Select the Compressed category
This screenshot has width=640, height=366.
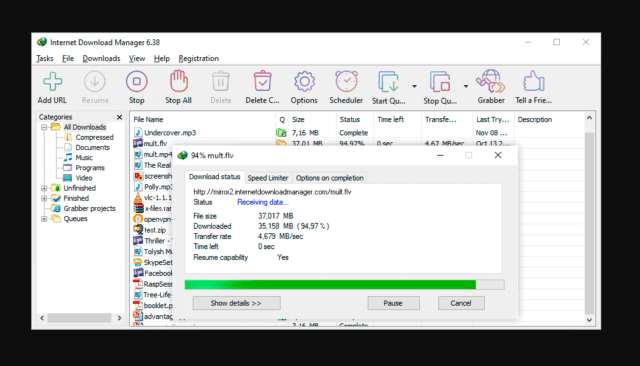coord(94,138)
